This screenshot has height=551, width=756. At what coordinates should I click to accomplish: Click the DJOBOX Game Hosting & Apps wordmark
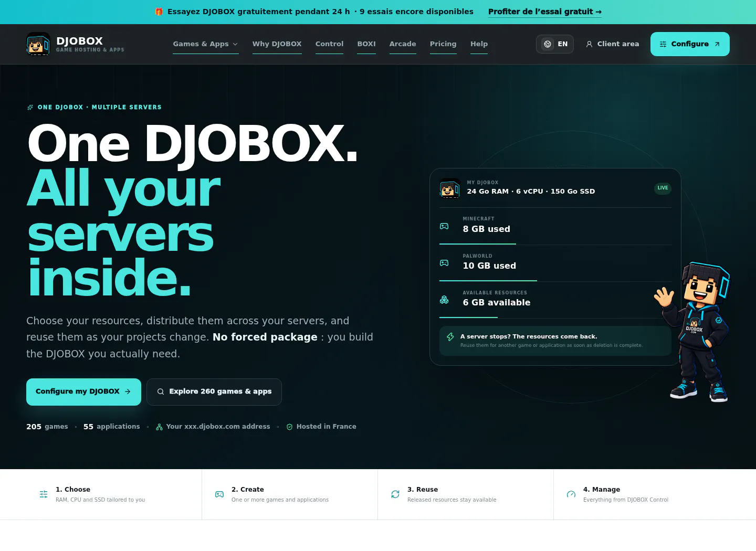pyautogui.click(x=90, y=44)
